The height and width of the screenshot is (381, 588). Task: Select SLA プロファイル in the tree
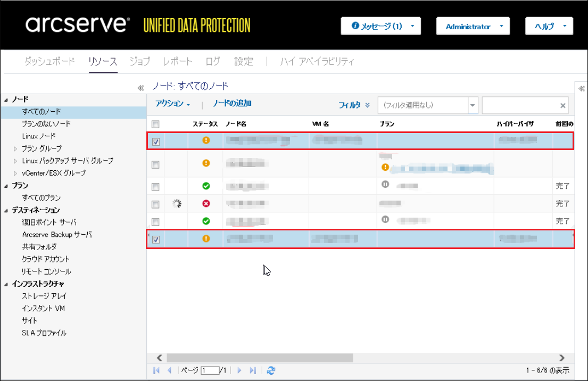44,333
